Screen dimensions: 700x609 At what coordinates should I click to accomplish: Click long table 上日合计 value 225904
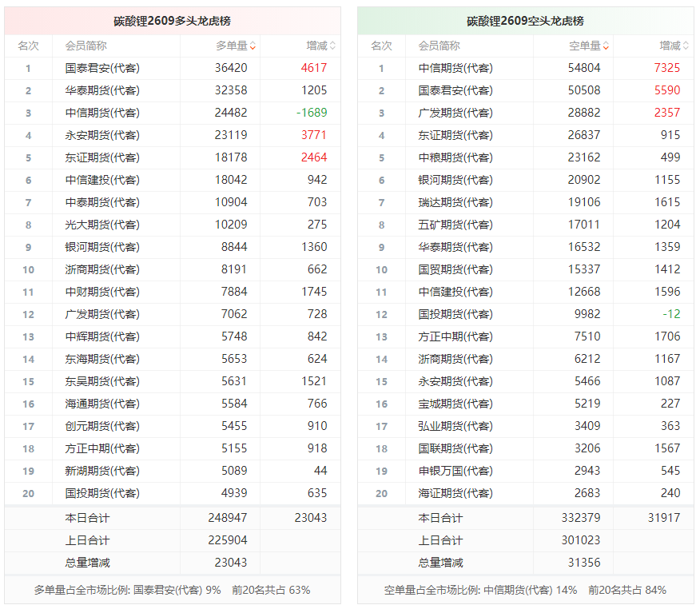tap(227, 540)
